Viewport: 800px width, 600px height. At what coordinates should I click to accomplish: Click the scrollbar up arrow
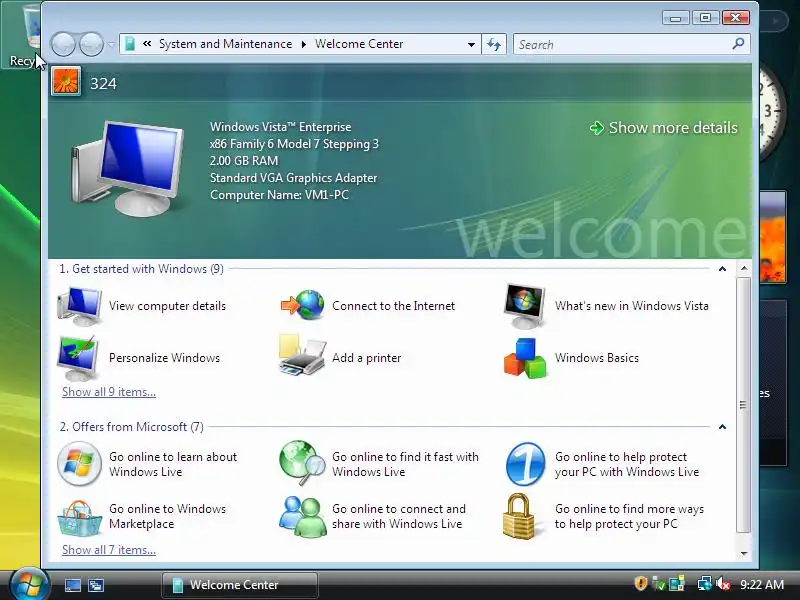pyautogui.click(x=744, y=268)
